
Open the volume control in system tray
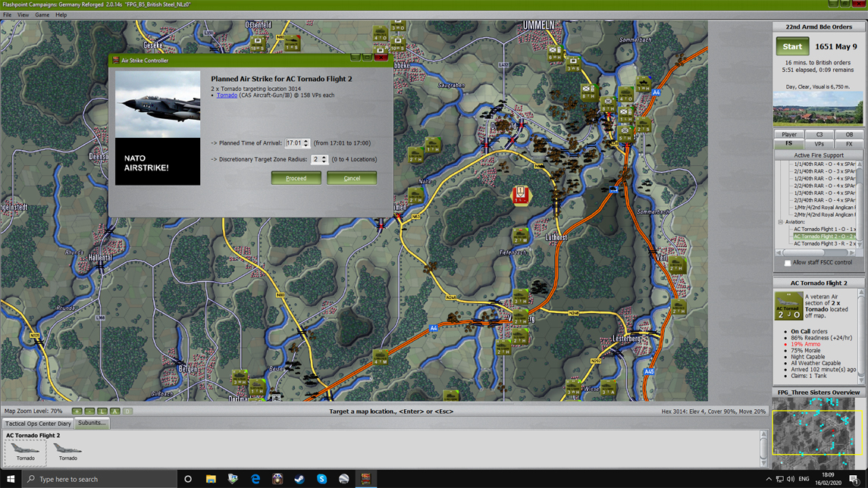[x=791, y=479]
